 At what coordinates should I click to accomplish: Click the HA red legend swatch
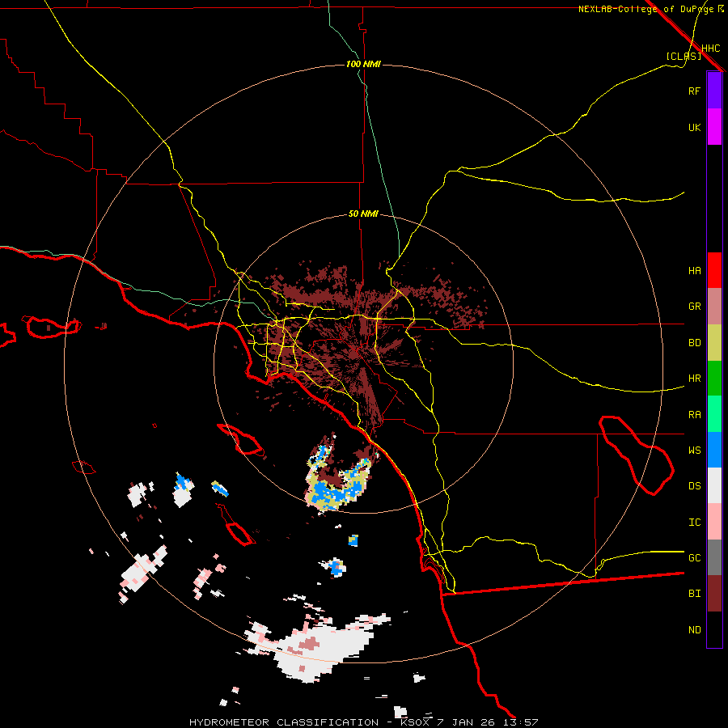coord(714,270)
